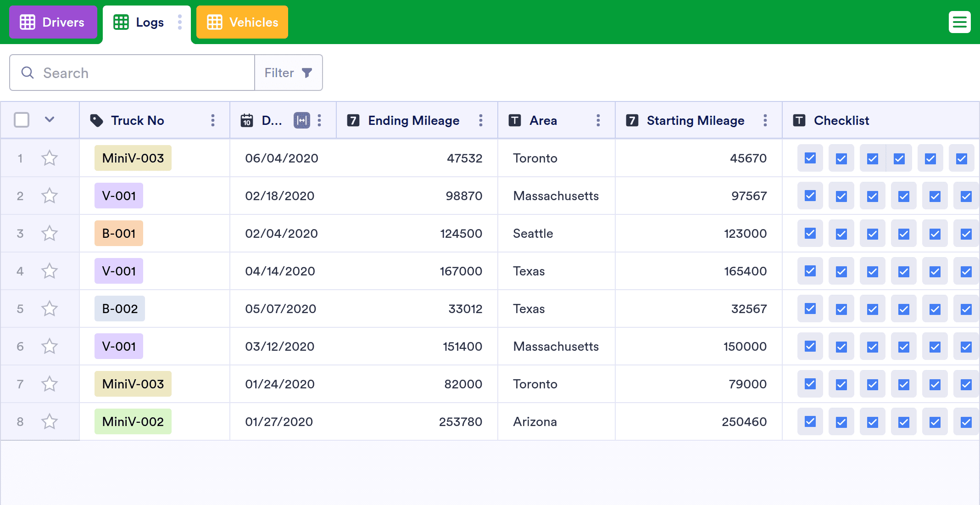Open the hamburger menu at top right
This screenshot has width=980, height=505.
tap(959, 22)
